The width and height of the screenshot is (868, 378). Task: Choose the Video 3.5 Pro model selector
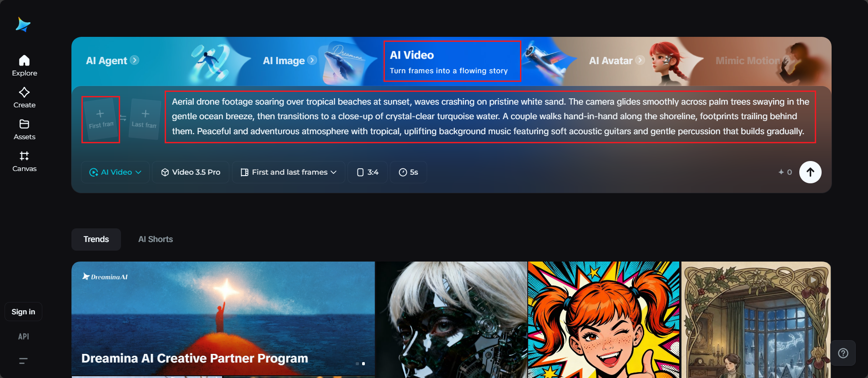click(191, 172)
